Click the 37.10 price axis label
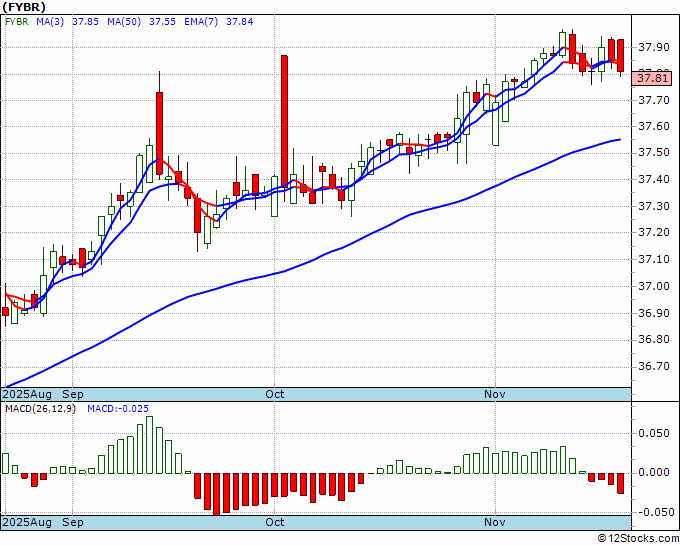Screen dimensions: 680x546 652,259
